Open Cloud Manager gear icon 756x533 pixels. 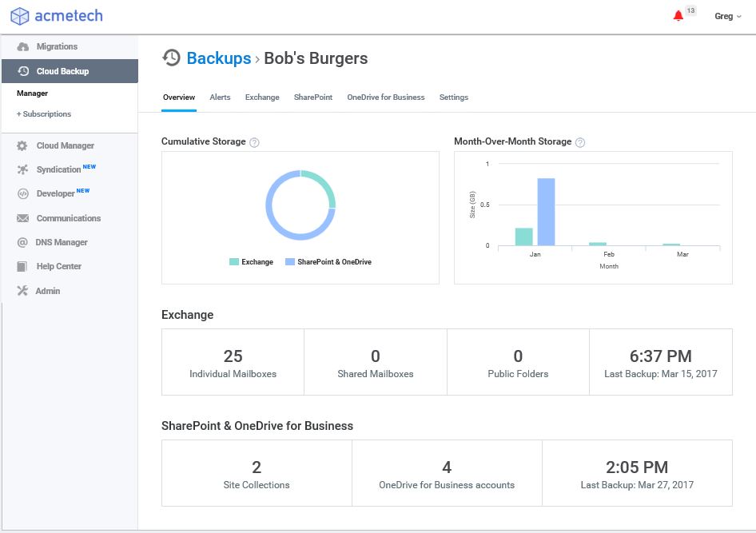click(22, 145)
